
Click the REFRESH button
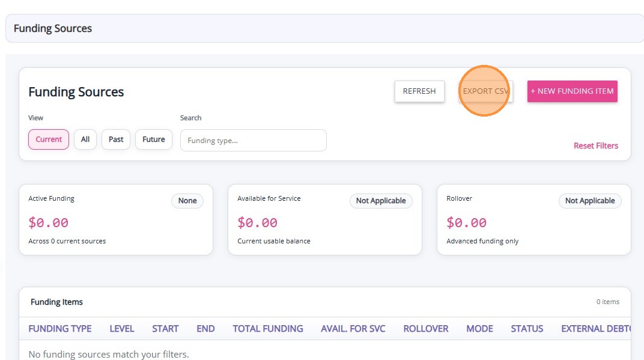419,91
